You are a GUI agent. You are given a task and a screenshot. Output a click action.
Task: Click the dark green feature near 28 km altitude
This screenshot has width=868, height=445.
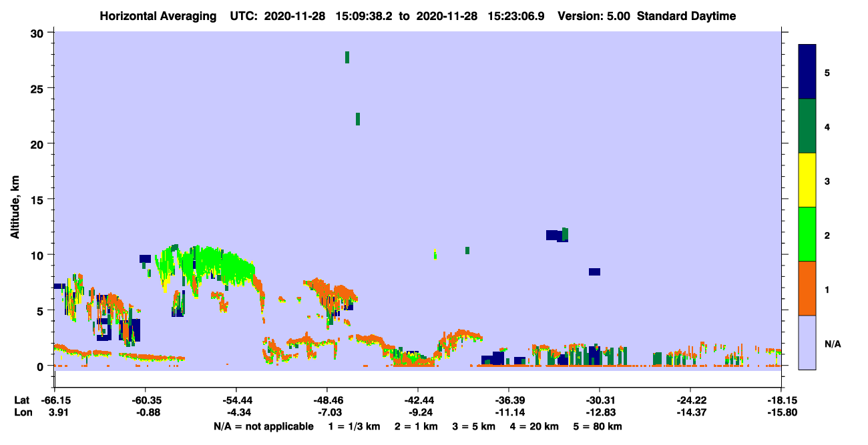(x=347, y=57)
